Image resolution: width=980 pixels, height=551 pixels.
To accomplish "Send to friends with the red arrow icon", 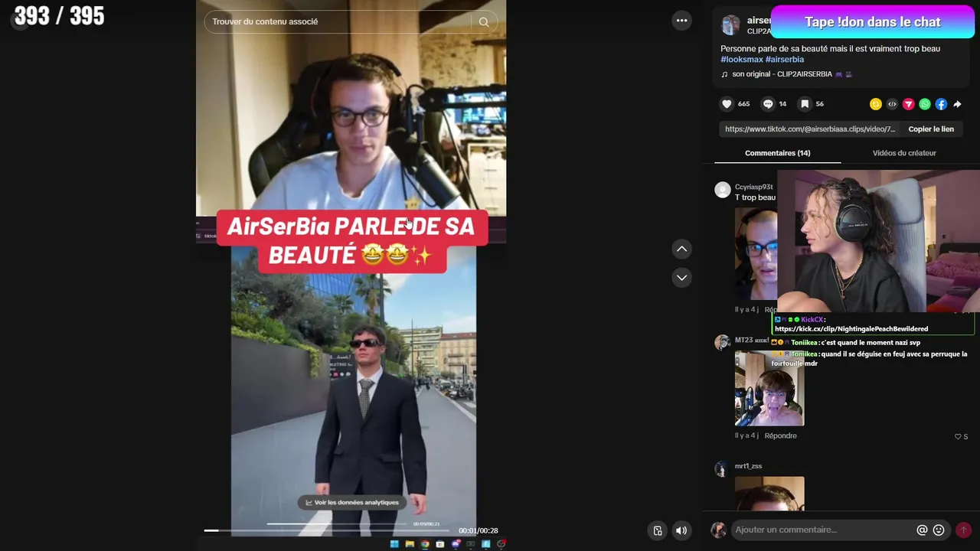I will [909, 104].
